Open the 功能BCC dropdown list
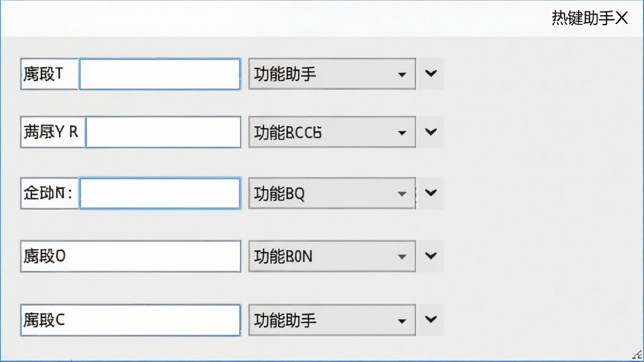The image size is (644, 362). click(332, 132)
